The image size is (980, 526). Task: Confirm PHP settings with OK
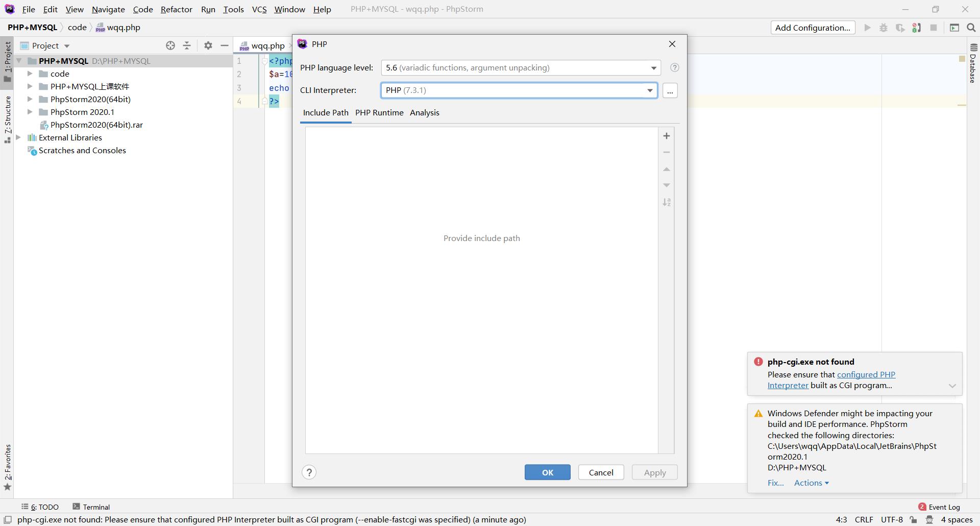click(x=547, y=472)
